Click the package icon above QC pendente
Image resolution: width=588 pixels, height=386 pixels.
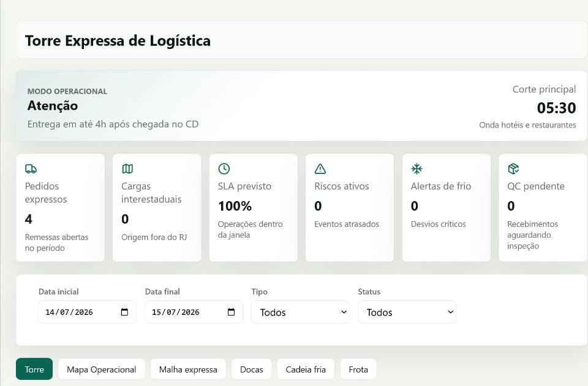tap(513, 169)
